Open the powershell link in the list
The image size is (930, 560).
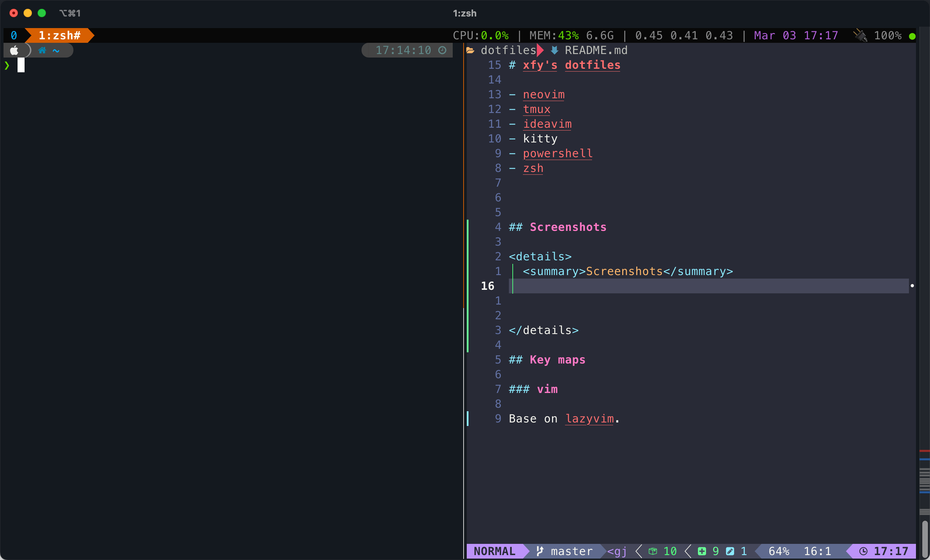pyautogui.click(x=557, y=153)
